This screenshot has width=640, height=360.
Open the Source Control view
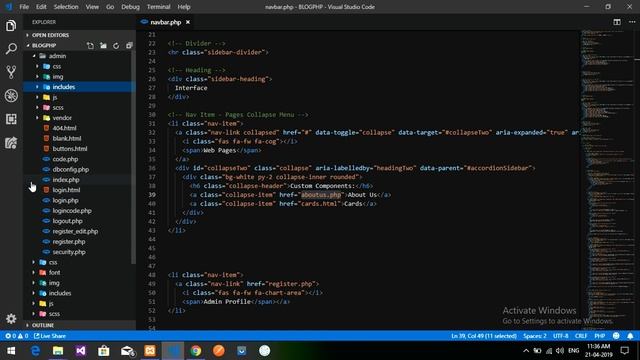click(x=11, y=72)
